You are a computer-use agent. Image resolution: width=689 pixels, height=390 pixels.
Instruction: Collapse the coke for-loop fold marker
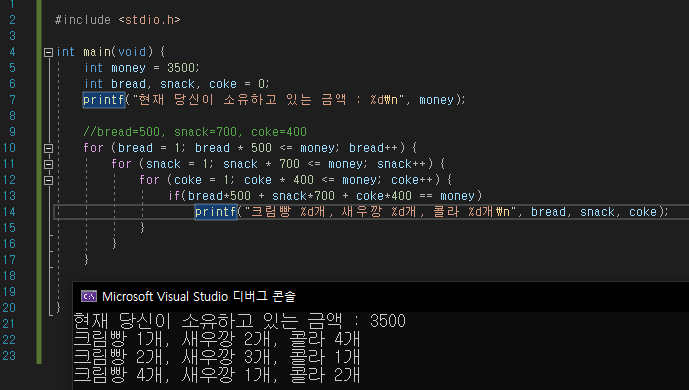(48, 180)
